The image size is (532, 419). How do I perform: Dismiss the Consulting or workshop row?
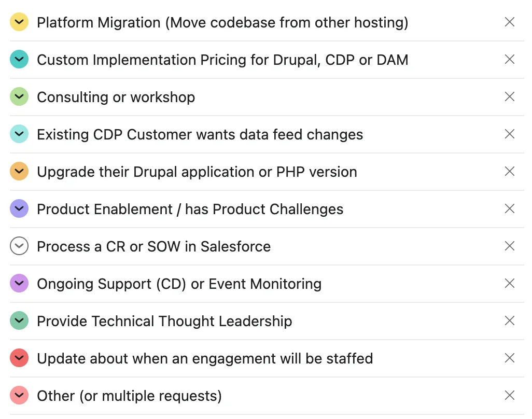click(x=510, y=96)
